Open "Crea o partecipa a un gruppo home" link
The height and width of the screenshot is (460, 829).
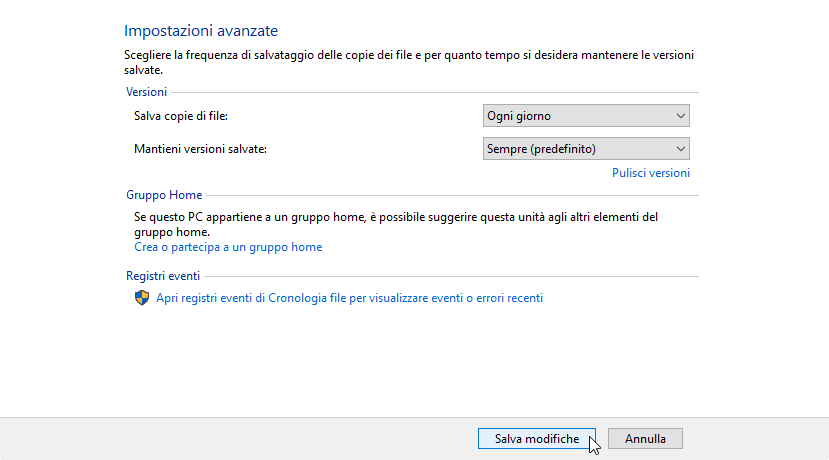(x=228, y=247)
